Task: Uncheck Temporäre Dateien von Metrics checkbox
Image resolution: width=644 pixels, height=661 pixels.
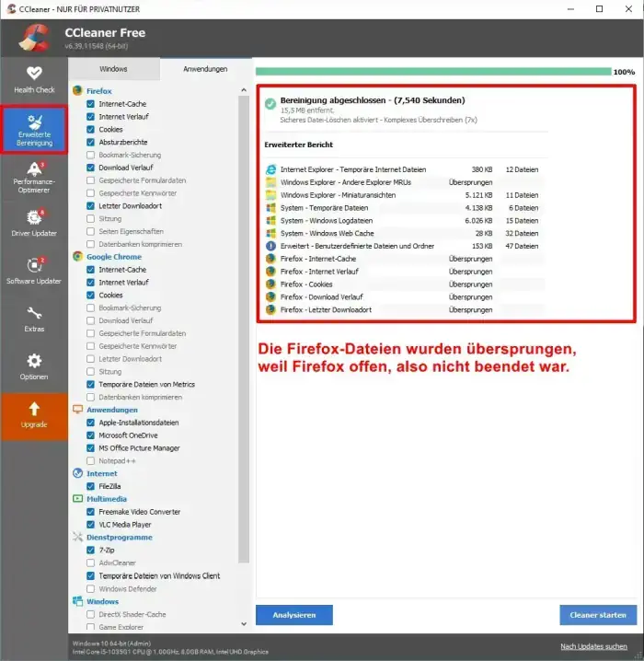Action: pos(90,384)
